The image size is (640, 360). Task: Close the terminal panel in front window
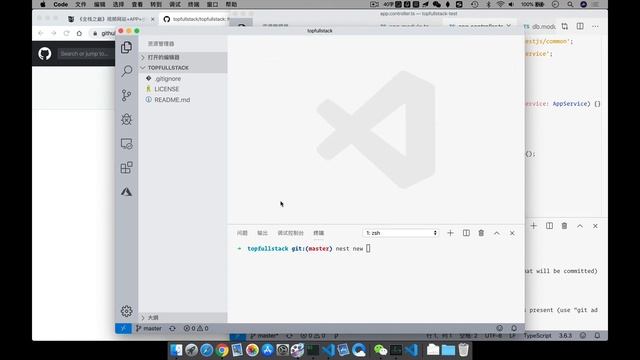512,233
